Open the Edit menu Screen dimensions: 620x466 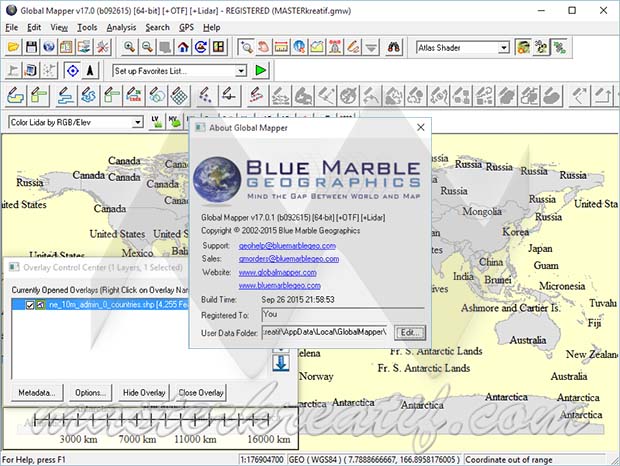(34, 27)
